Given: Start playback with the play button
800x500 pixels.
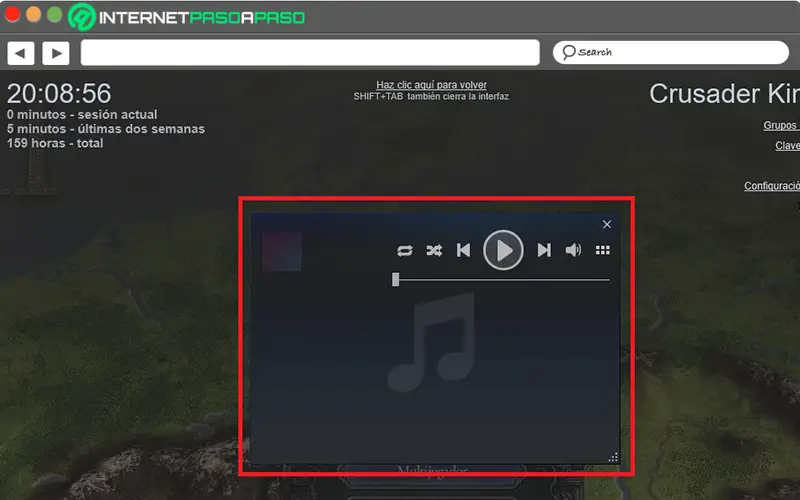Looking at the screenshot, I should pos(503,250).
